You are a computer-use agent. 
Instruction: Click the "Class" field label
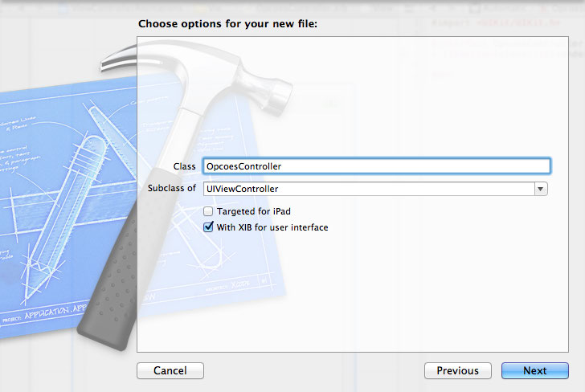point(184,166)
